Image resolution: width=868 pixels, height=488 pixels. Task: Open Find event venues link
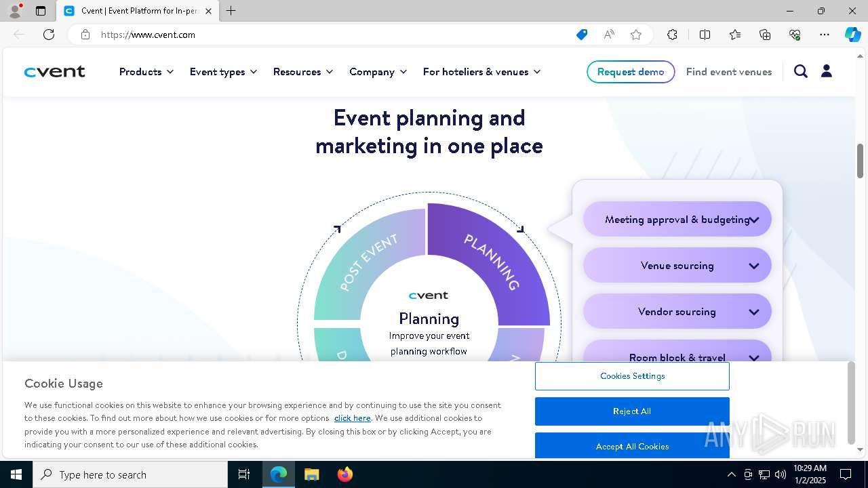click(729, 72)
